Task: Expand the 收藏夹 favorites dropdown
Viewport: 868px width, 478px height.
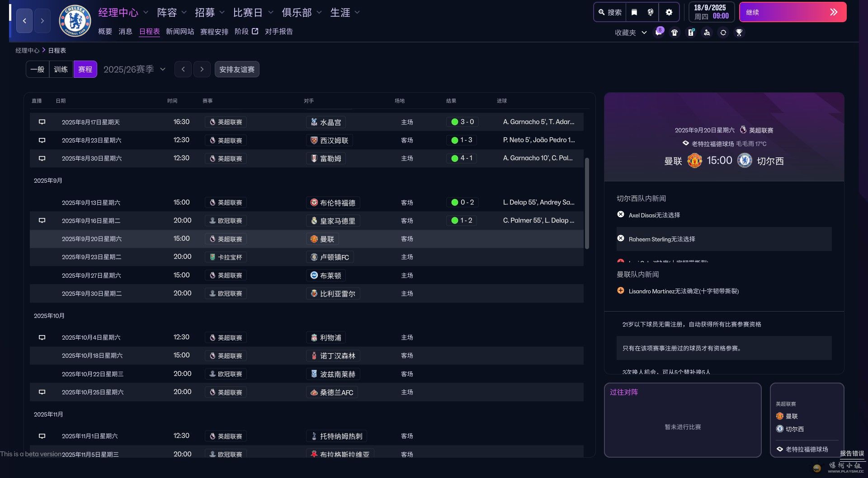Action: tap(630, 33)
